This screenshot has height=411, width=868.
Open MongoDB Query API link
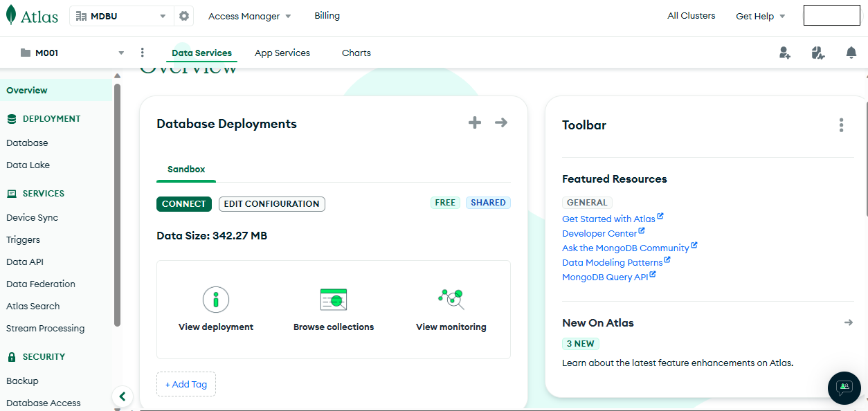point(605,277)
